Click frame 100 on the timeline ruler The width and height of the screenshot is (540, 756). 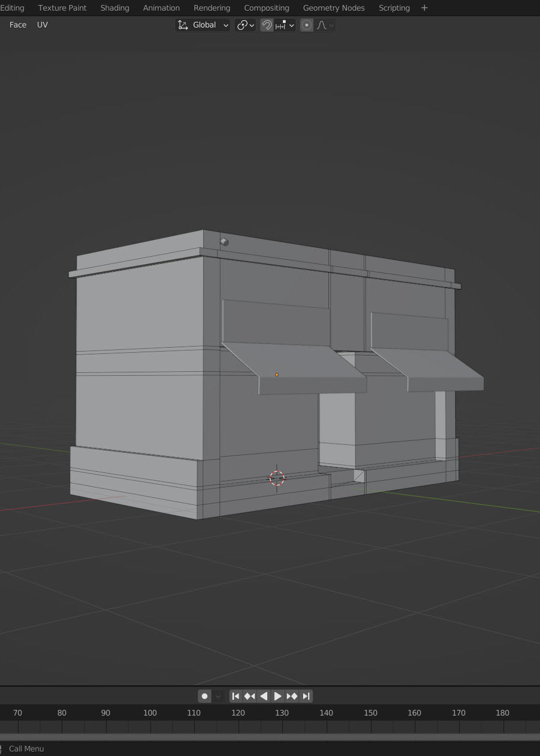(150, 713)
